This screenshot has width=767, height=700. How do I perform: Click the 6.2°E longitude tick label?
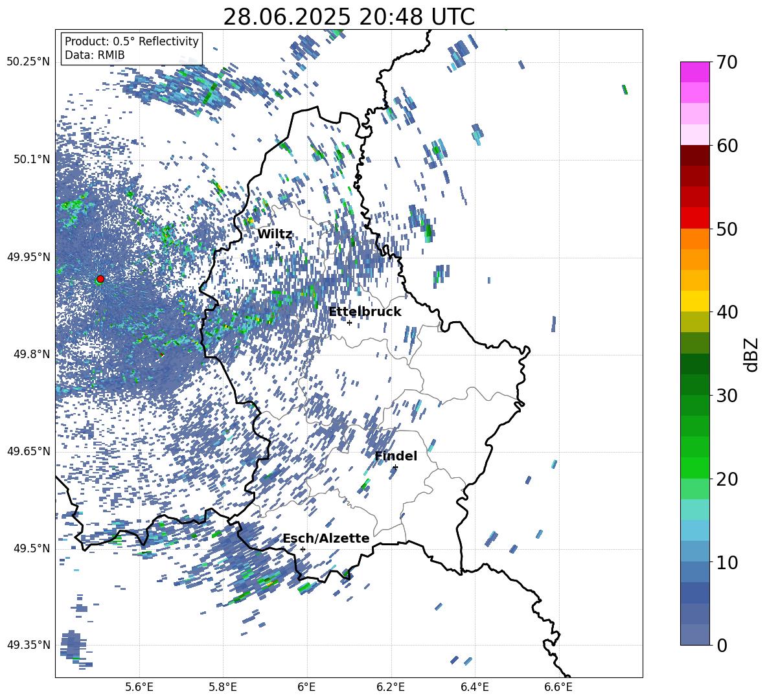pos(391,687)
